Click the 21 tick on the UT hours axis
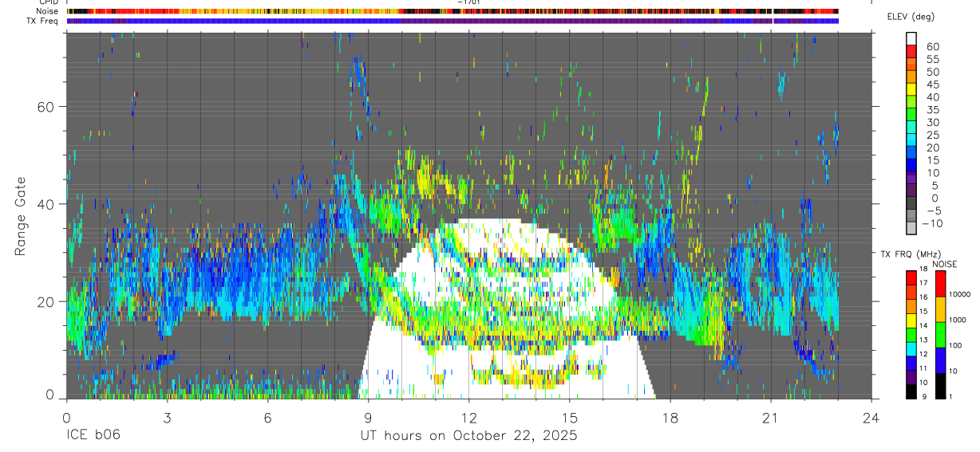Image resolution: width=980 pixels, height=452 pixels. coord(771,417)
